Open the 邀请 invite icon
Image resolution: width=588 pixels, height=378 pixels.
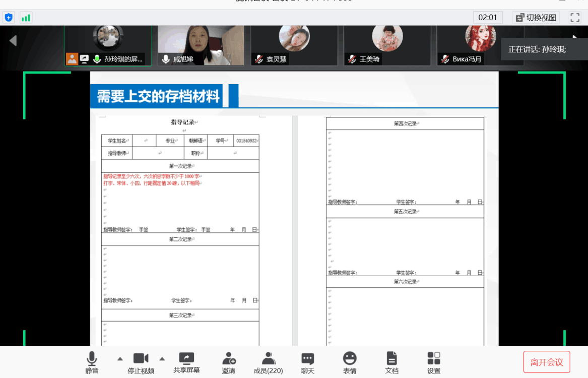pos(229,362)
